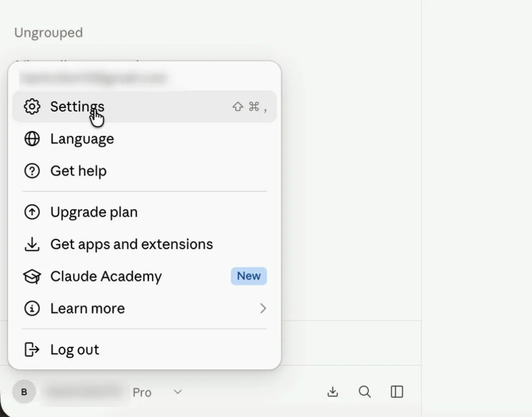Image resolution: width=532 pixels, height=417 pixels.
Task: Click the globe icon beside Language
Action: (x=32, y=139)
